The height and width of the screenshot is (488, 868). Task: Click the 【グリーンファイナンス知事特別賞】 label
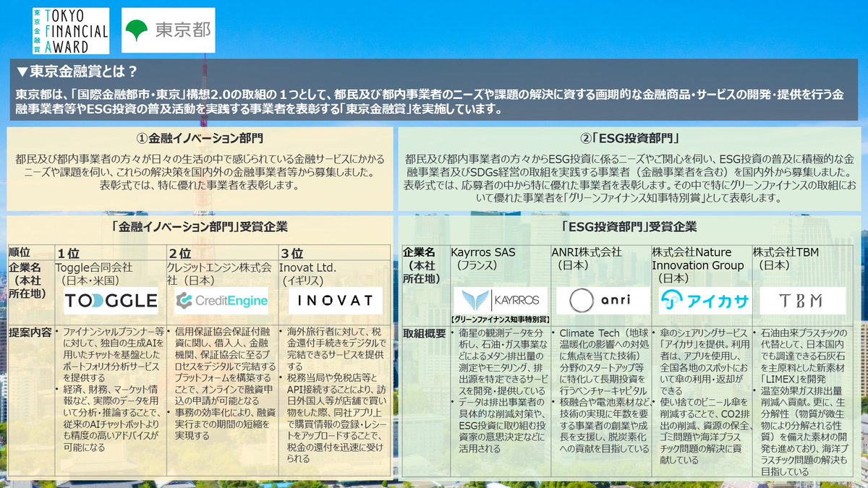501,319
